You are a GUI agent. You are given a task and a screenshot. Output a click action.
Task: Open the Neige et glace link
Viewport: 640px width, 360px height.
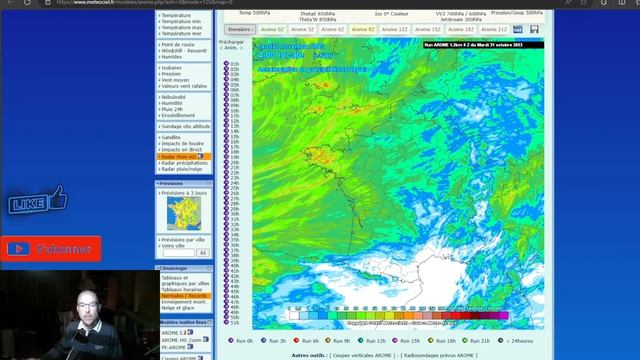pos(178,308)
